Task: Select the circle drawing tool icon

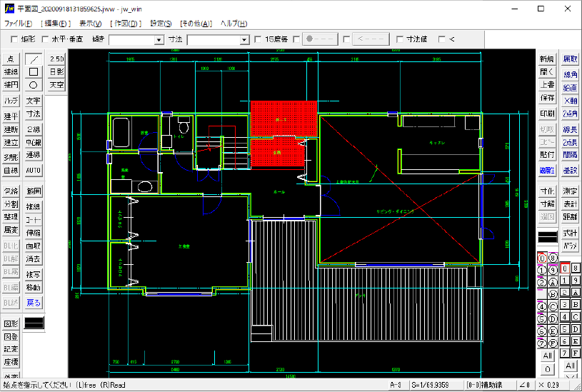Action: [34, 85]
